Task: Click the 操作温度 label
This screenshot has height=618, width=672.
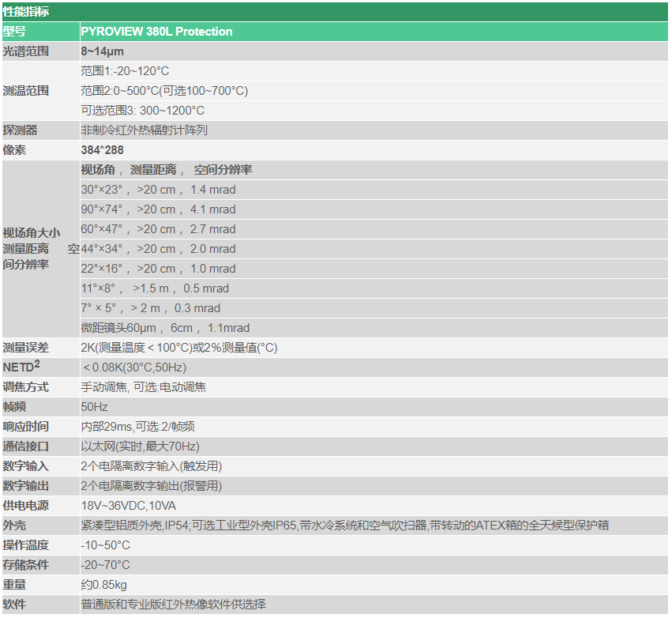Action: [26, 545]
